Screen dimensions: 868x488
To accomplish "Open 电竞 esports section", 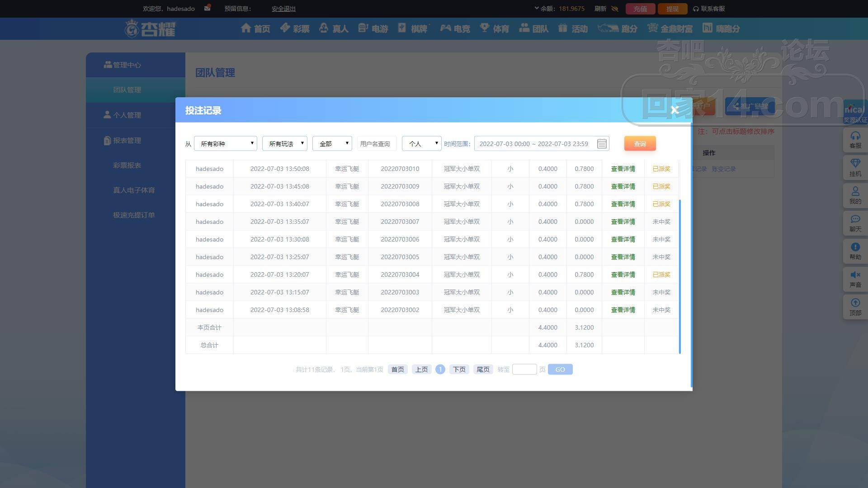I will click(x=455, y=28).
